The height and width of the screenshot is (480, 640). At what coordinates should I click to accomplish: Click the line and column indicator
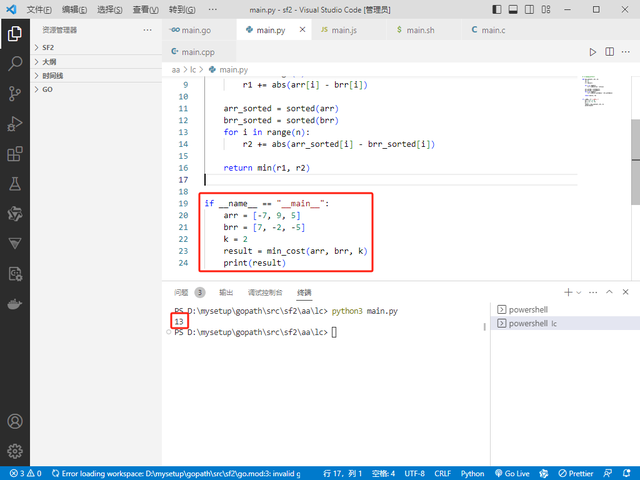click(x=342, y=473)
